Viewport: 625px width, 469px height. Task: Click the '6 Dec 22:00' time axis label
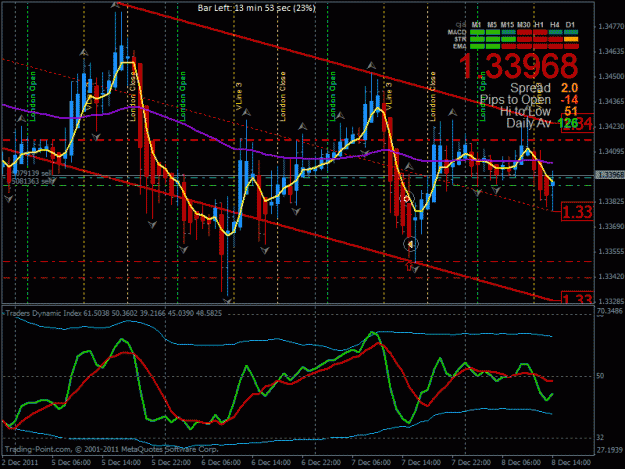[x=321, y=463]
